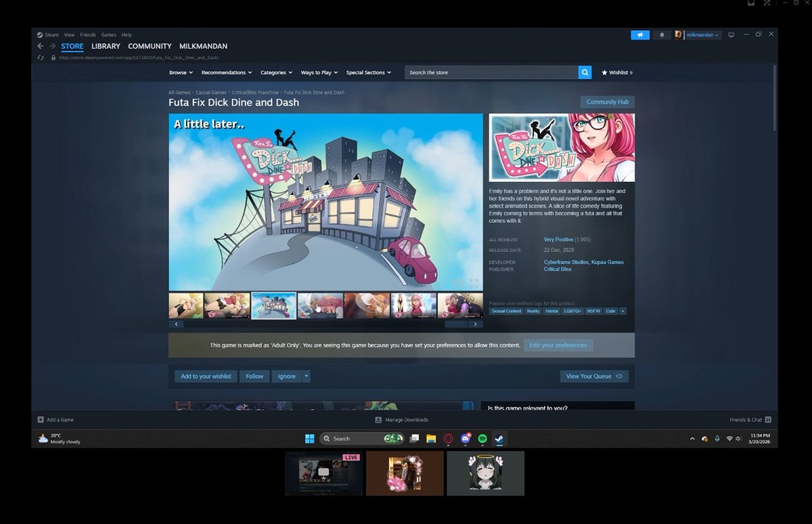Open Spotify from the taskbar

[x=482, y=439]
